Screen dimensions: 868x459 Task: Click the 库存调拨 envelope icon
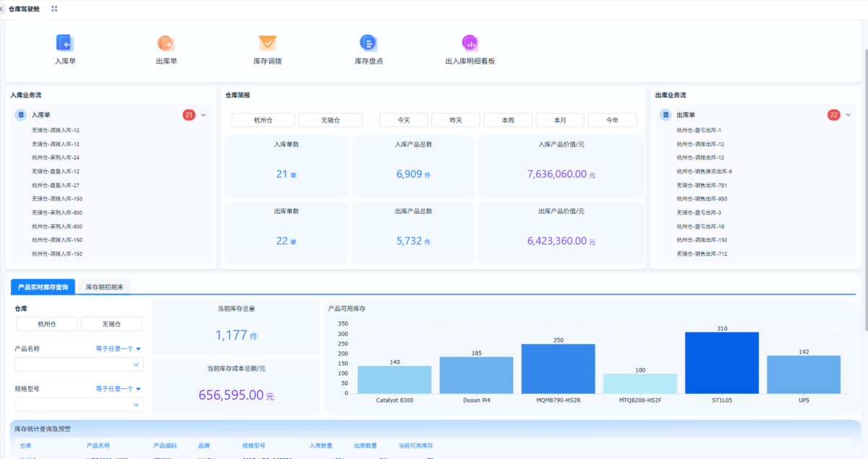(268, 43)
